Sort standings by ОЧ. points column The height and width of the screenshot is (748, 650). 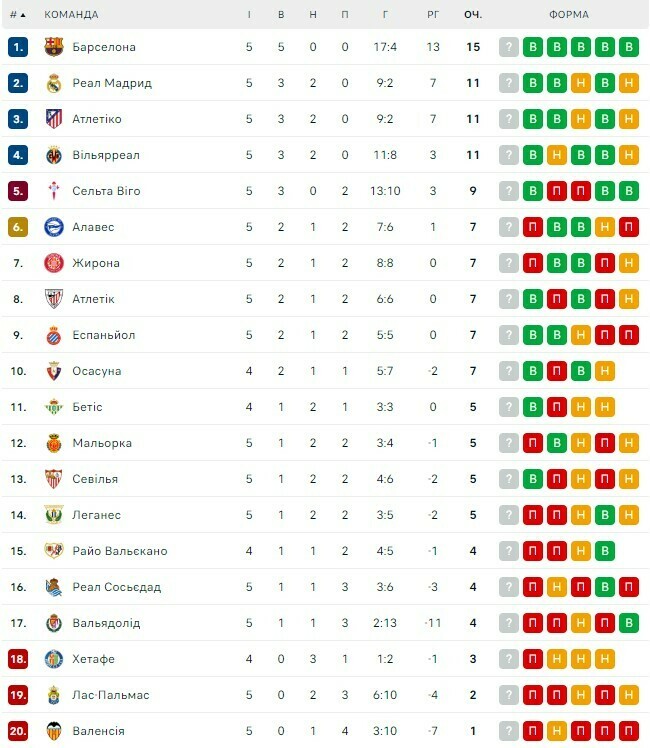pyautogui.click(x=473, y=15)
